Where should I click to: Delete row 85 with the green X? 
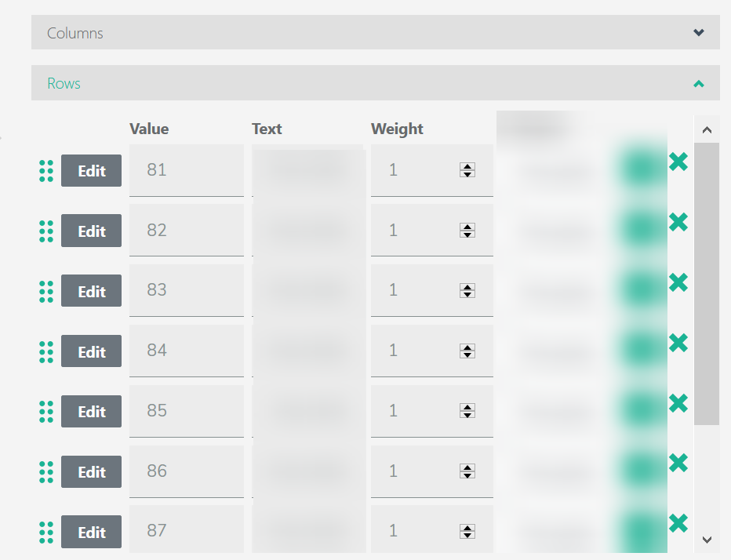tap(678, 403)
